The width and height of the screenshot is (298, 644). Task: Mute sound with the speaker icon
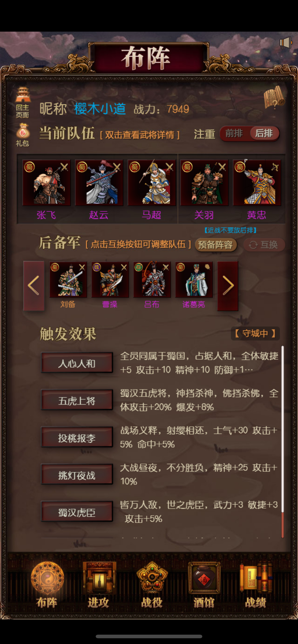[286, 42]
